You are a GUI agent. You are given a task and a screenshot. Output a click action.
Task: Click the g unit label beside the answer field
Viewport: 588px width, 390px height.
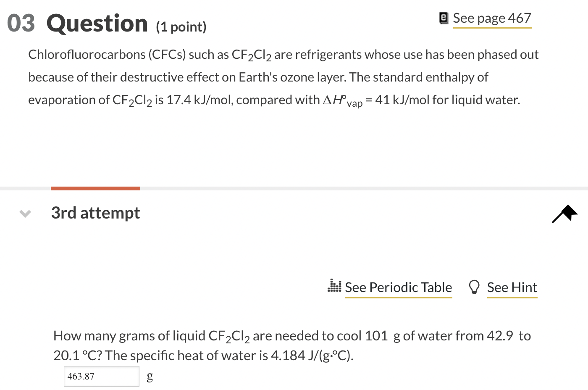tap(150, 376)
